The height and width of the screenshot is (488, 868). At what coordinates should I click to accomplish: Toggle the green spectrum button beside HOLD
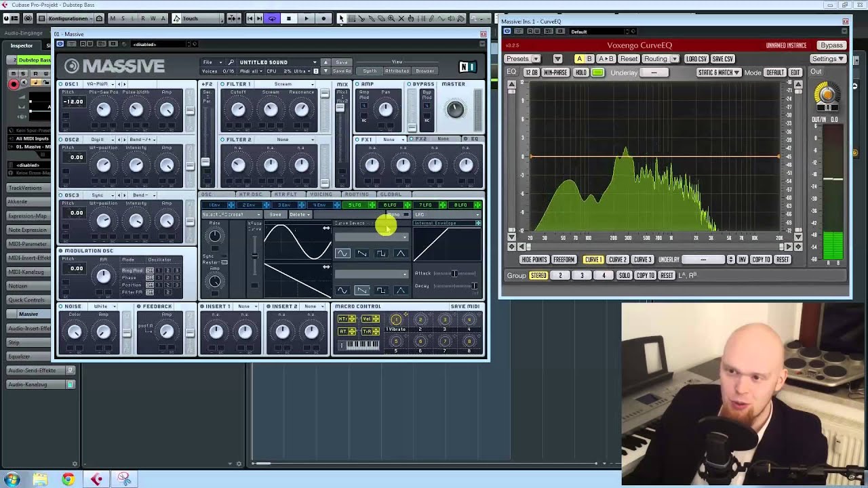[597, 73]
